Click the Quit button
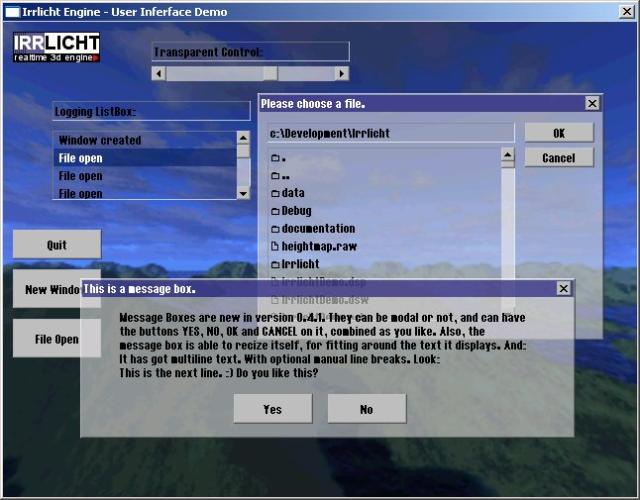This screenshot has width=640, height=500. click(x=57, y=244)
